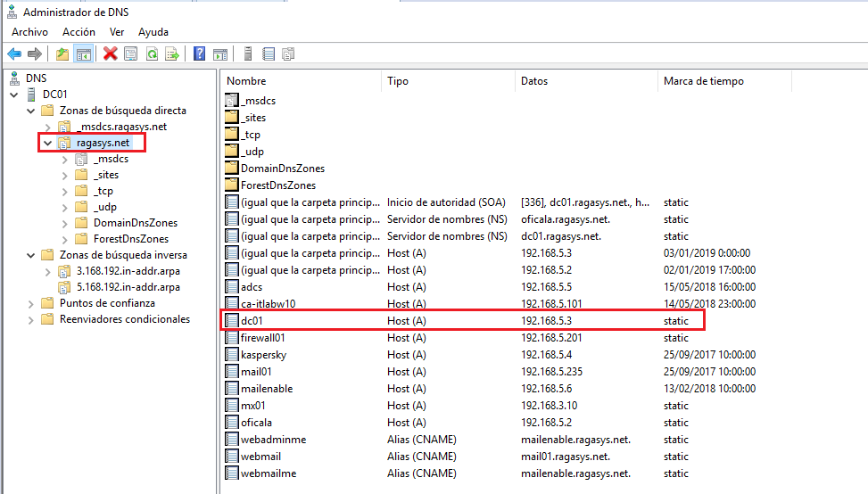Open the Archivo menu

(30, 32)
